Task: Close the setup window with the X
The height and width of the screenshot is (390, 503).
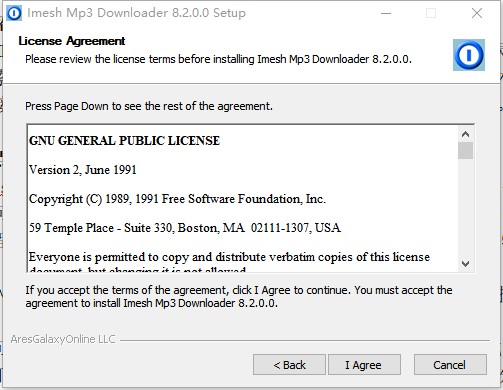Action: click(477, 13)
